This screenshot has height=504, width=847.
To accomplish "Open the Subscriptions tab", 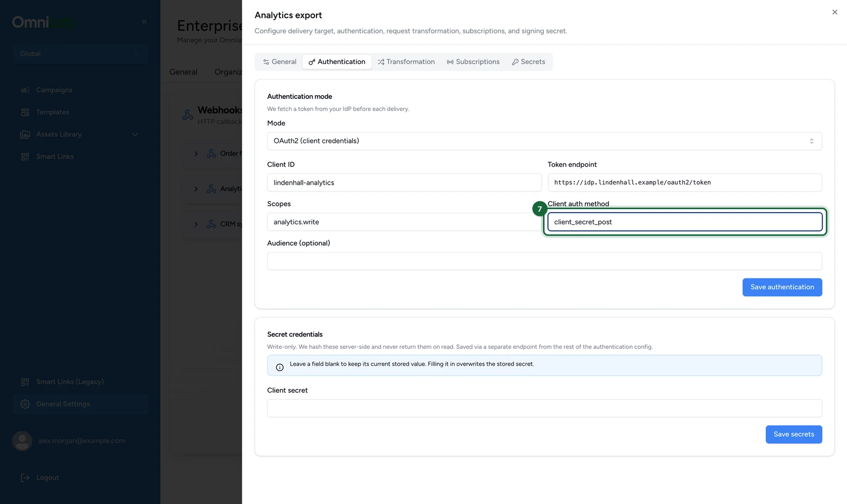I will (x=473, y=62).
